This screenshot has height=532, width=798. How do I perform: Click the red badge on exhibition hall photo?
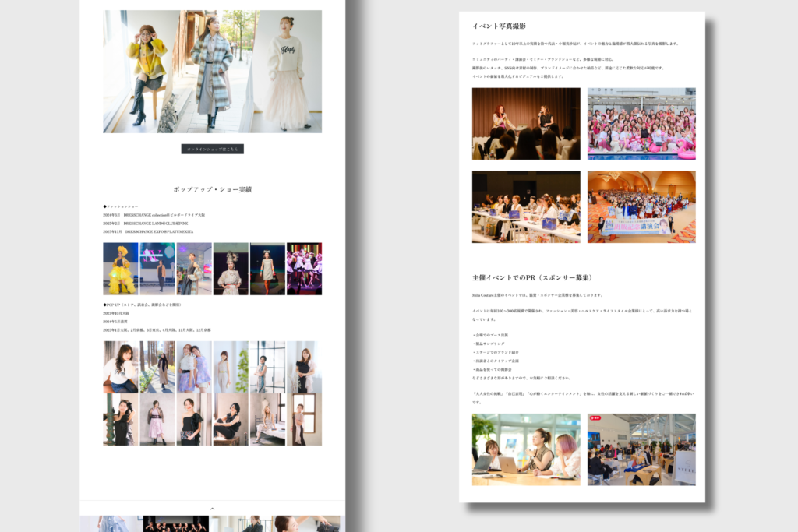point(595,418)
